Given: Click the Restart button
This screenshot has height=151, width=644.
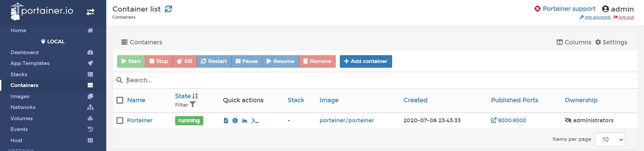Looking at the screenshot, I should tap(214, 61).
